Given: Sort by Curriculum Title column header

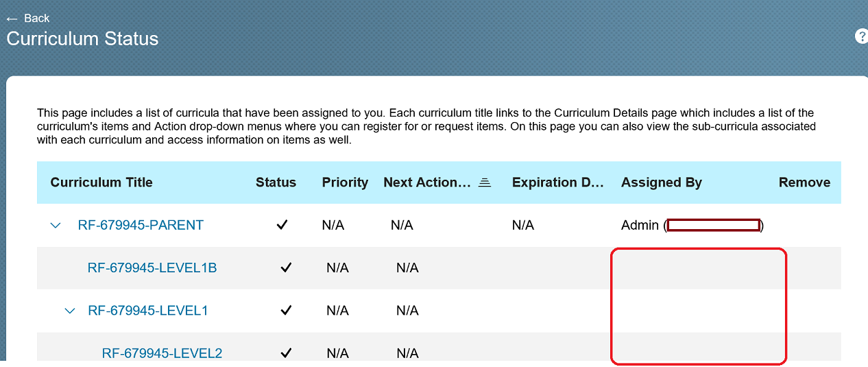Looking at the screenshot, I should tap(101, 182).
